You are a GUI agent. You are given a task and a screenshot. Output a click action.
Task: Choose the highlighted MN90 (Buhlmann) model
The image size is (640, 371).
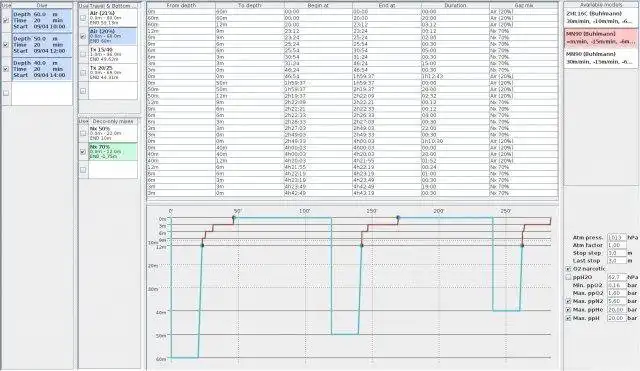point(600,38)
